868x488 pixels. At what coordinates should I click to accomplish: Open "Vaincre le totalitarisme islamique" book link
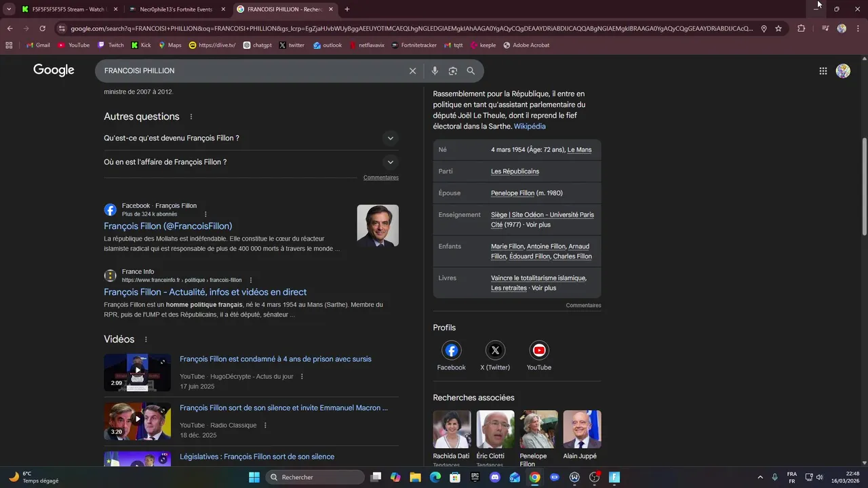click(538, 278)
